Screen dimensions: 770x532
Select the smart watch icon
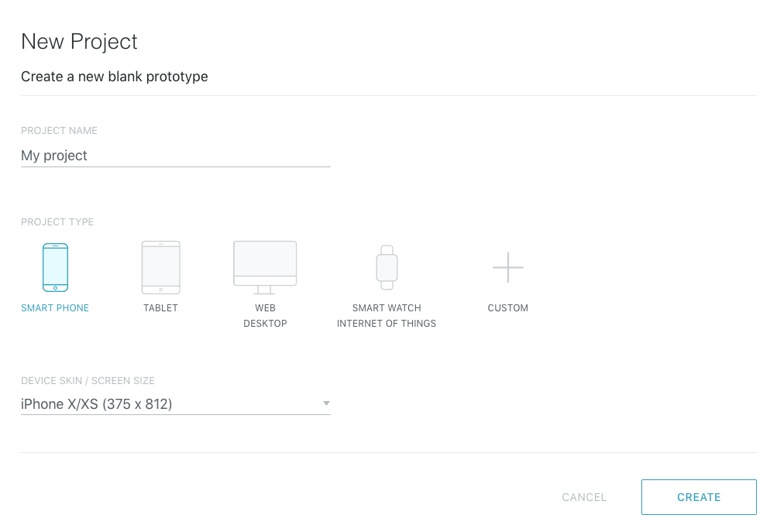[x=387, y=267]
